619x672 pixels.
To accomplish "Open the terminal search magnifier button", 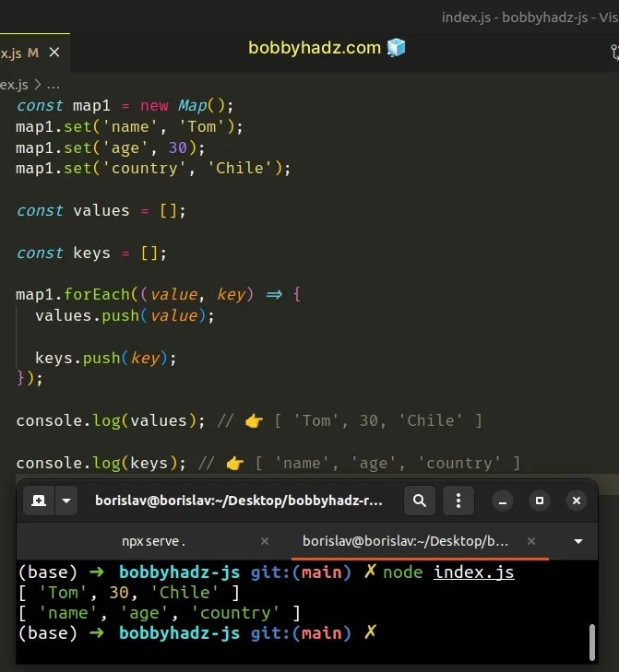I will [420, 501].
